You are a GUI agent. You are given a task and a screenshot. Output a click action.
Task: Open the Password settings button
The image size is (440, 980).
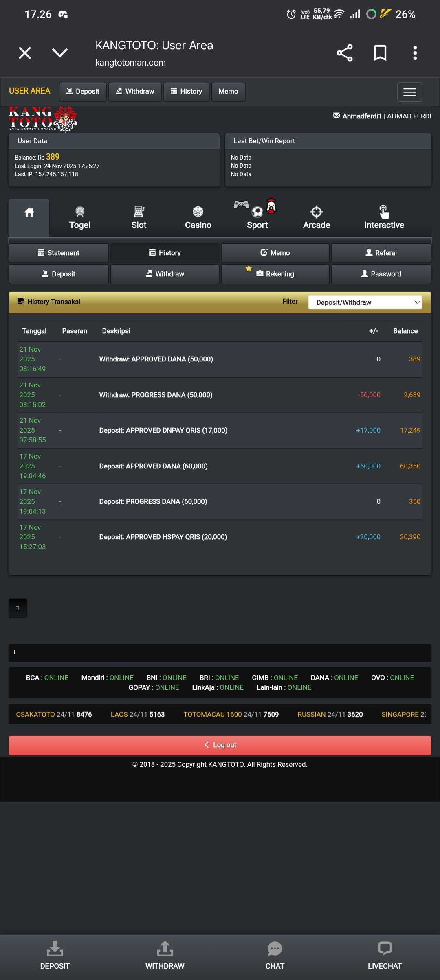(x=381, y=274)
